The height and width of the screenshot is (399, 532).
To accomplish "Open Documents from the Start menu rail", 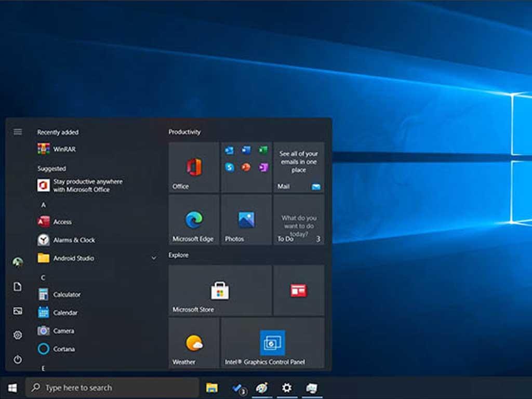I will (x=18, y=287).
